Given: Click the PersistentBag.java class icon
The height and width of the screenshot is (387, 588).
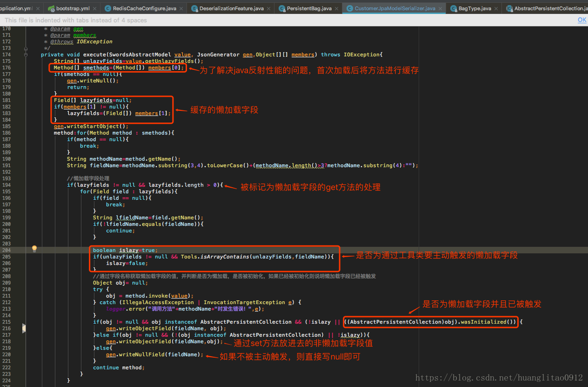Looking at the screenshot, I should (x=282, y=8).
